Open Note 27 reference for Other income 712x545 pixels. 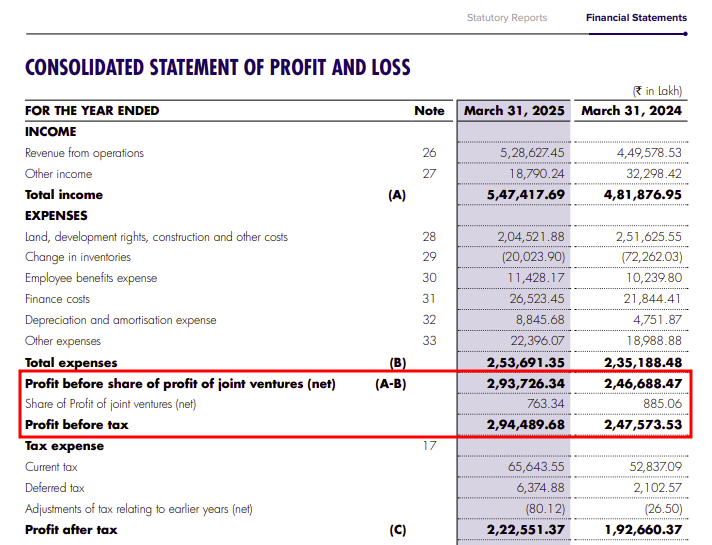[x=430, y=174]
